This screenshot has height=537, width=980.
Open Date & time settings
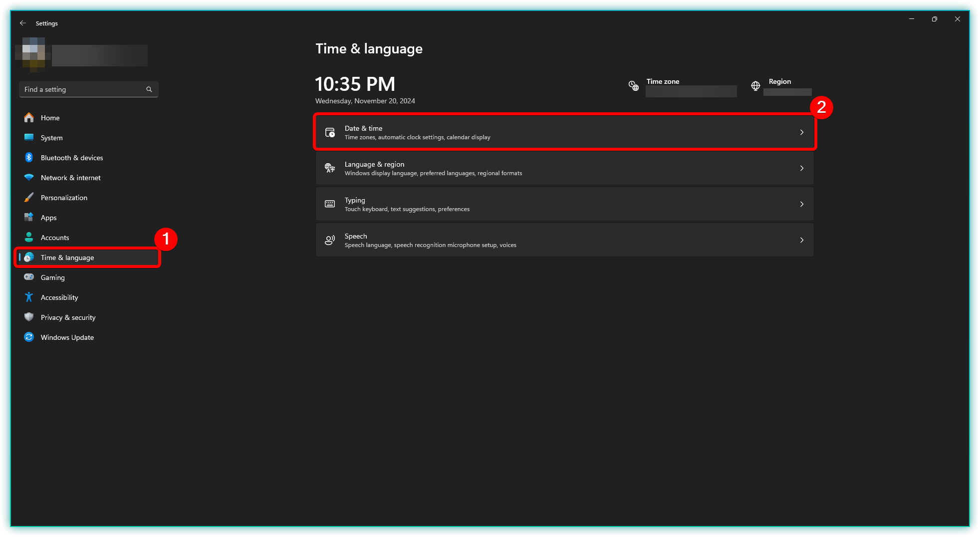pos(564,132)
